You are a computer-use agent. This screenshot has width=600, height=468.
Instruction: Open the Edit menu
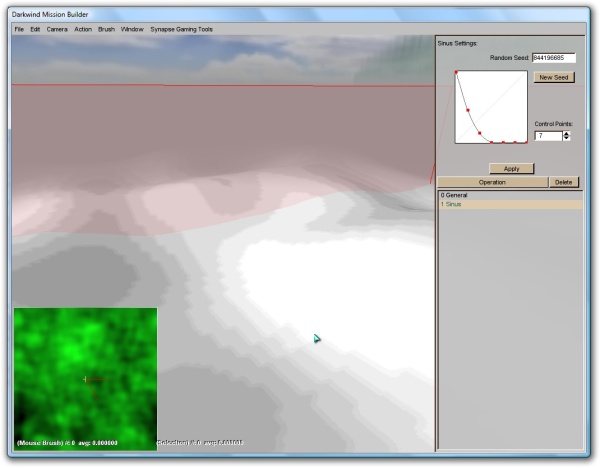pos(35,29)
